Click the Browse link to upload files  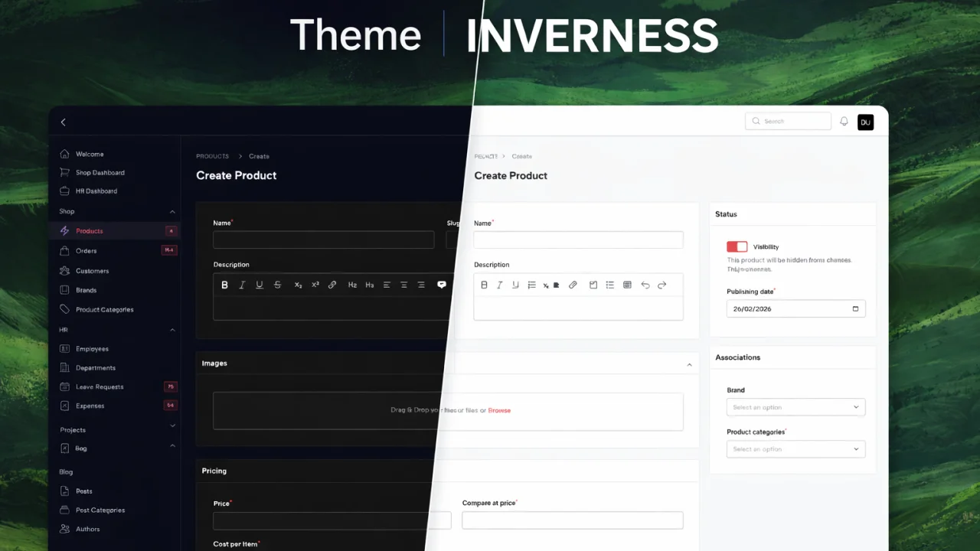[x=499, y=410]
